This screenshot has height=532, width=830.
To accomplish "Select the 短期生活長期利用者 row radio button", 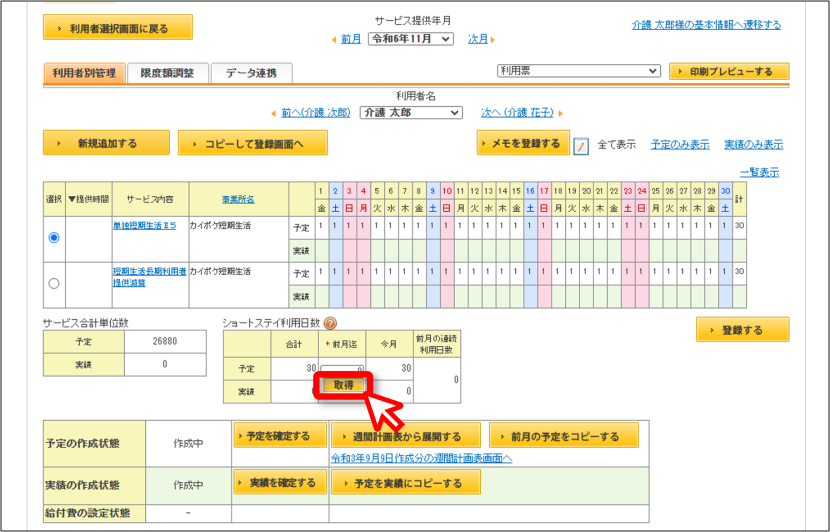I will [53, 283].
